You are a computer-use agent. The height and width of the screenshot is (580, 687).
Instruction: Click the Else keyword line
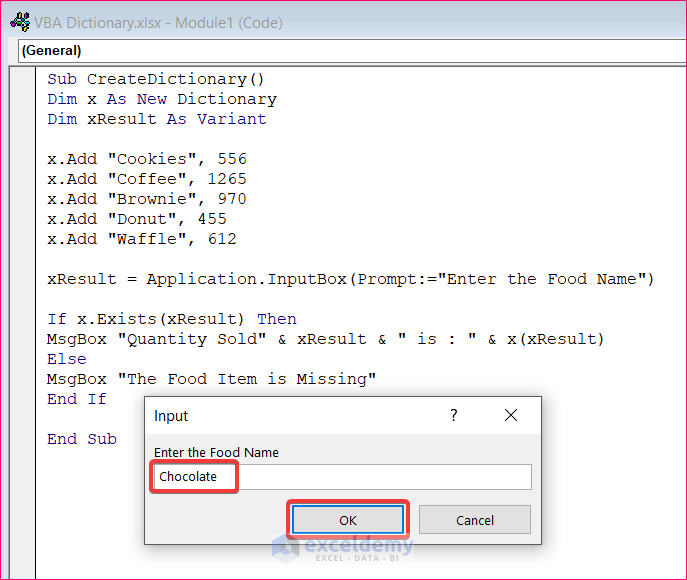pyautogui.click(x=67, y=359)
